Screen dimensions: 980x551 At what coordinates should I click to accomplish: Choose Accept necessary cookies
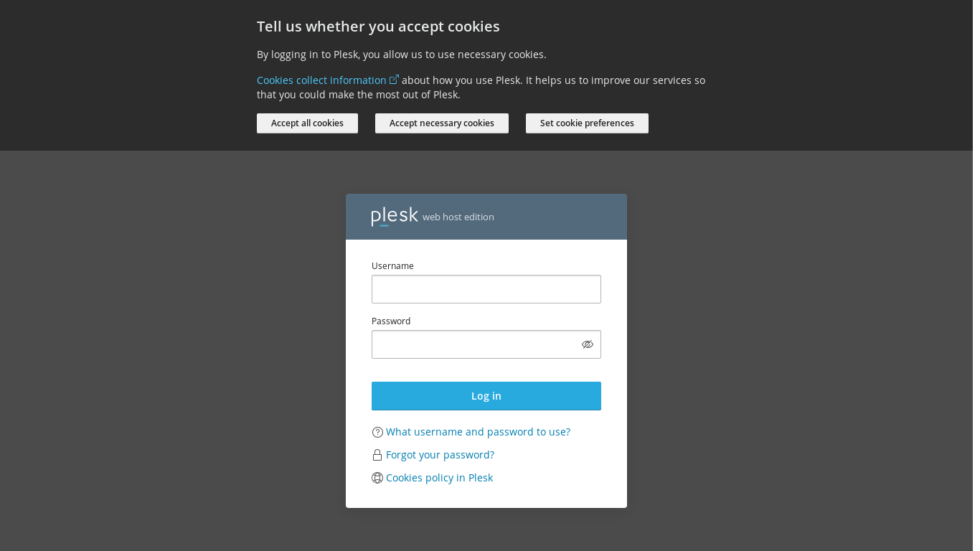point(442,123)
